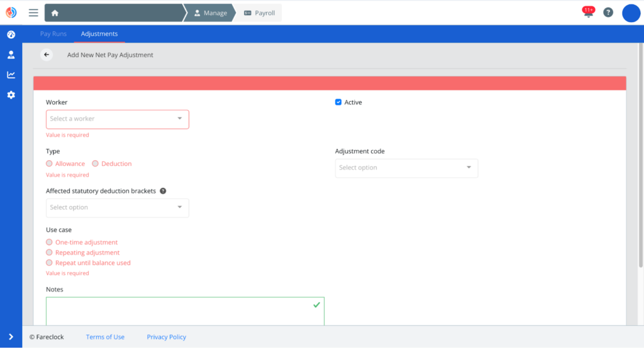Open the Terms of Use link
The width and height of the screenshot is (644, 348).
point(105,337)
